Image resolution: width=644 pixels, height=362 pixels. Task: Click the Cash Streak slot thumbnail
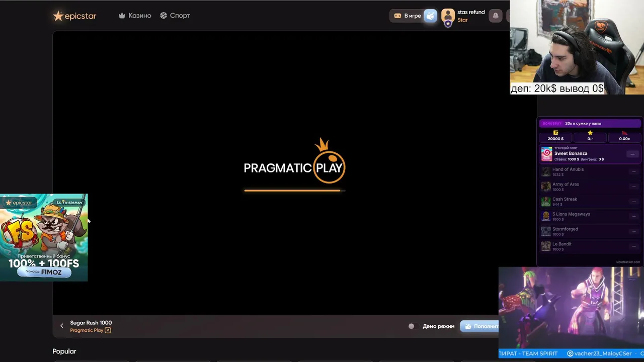click(546, 202)
